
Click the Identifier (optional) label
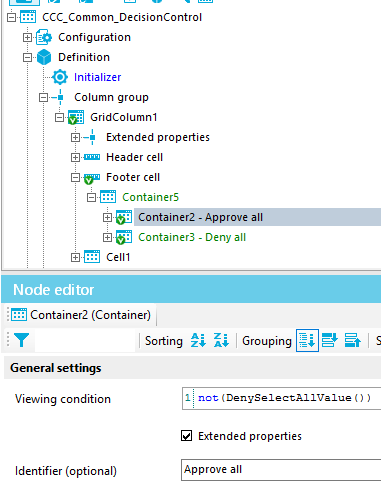(66, 471)
